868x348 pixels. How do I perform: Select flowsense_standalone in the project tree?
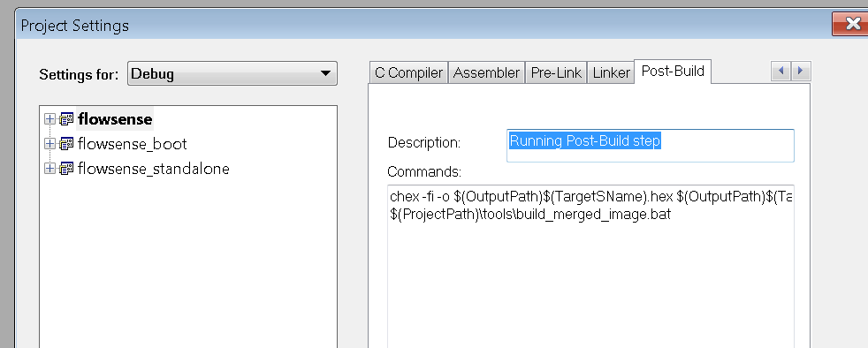pos(153,168)
